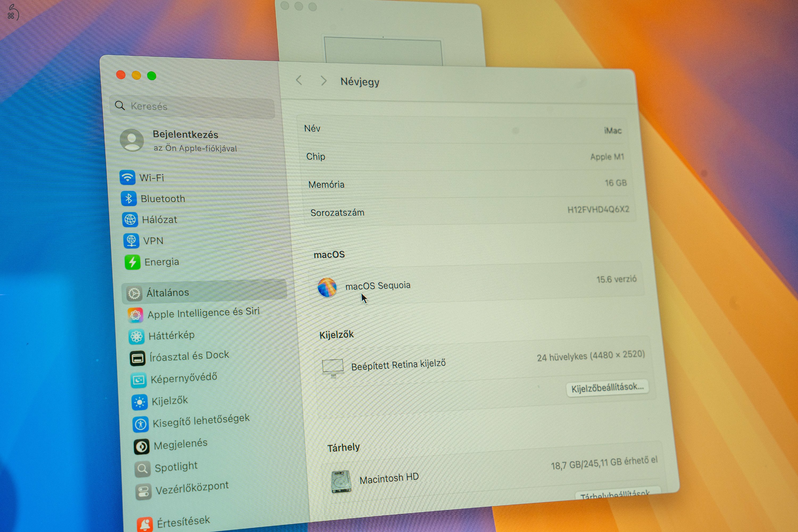Select the Spotlight sidebar label
This screenshot has width=798, height=532.
[176, 467]
